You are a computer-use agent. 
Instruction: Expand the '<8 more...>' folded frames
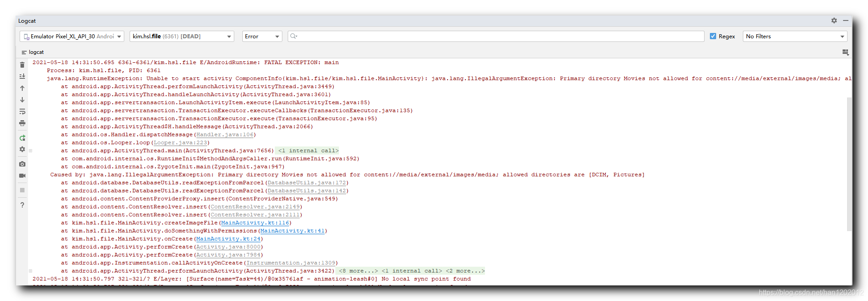(358, 271)
